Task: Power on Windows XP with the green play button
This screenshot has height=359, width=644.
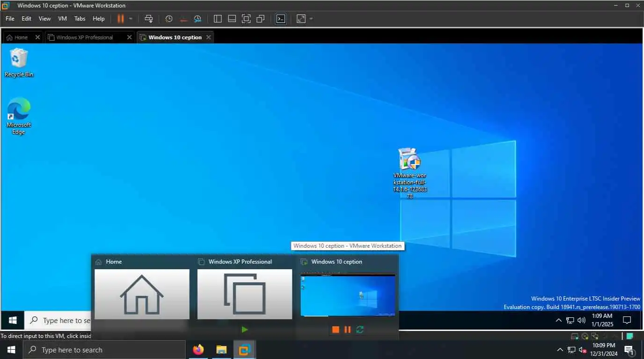Action: click(x=245, y=330)
